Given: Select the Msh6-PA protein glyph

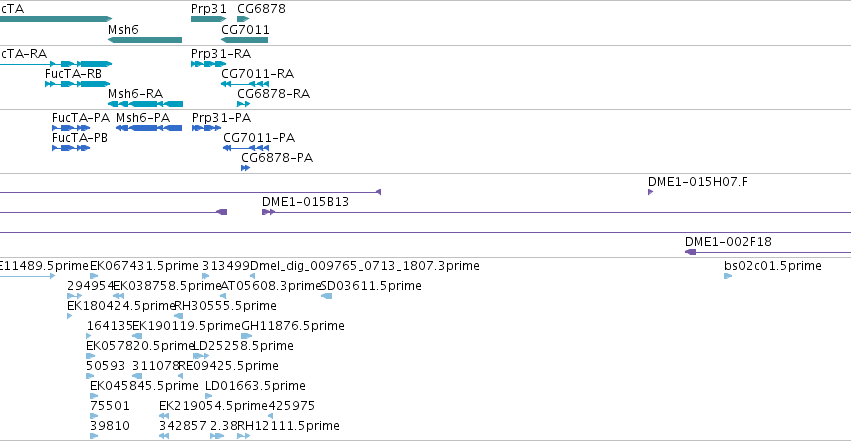Looking at the screenshot, I should (x=149, y=128).
